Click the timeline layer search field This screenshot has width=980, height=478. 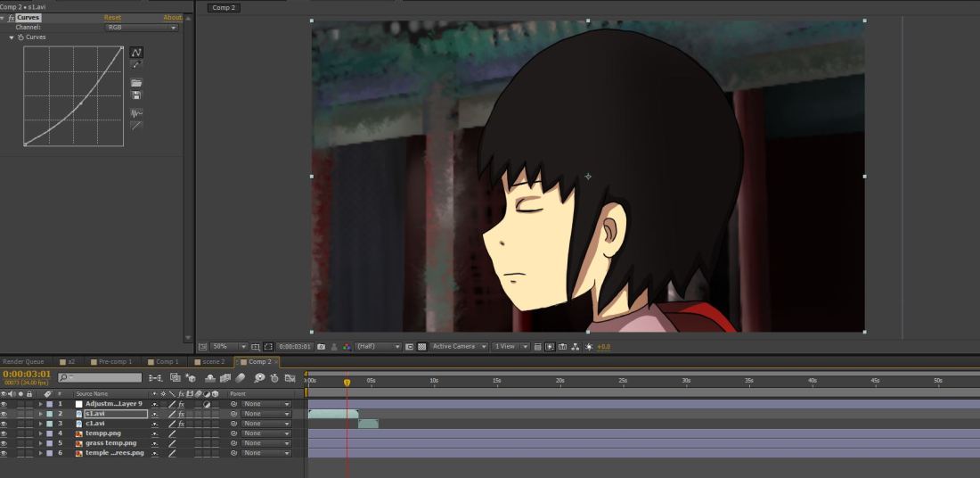(x=100, y=378)
